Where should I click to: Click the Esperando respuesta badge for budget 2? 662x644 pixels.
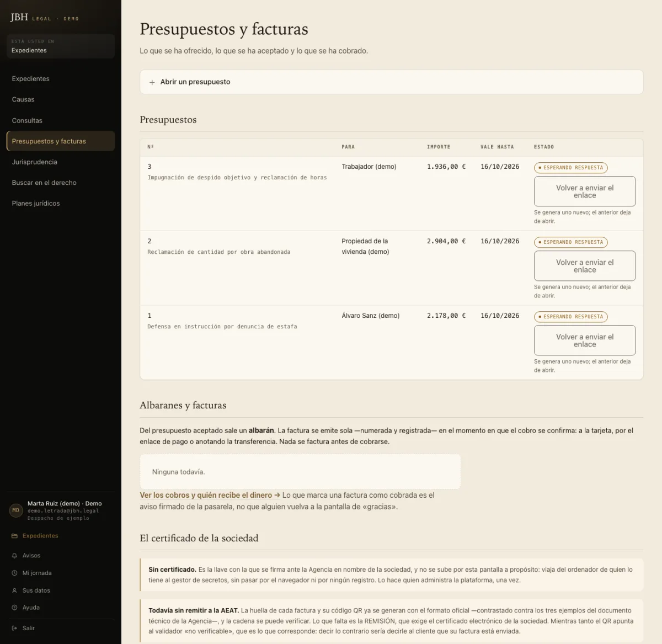point(570,242)
